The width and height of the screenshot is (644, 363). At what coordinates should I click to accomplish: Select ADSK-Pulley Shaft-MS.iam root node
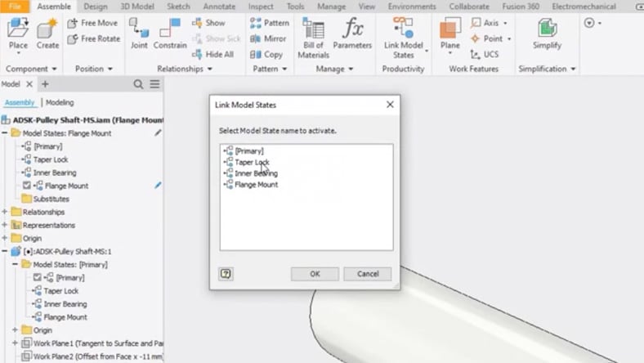88,120
